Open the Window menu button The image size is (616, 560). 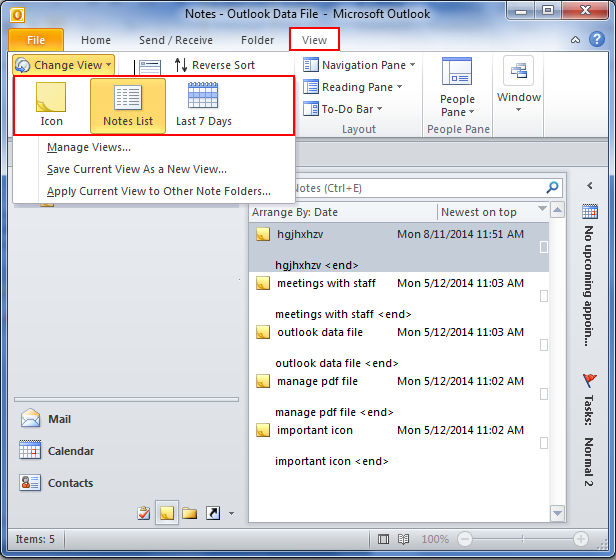[x=519, y=84]
